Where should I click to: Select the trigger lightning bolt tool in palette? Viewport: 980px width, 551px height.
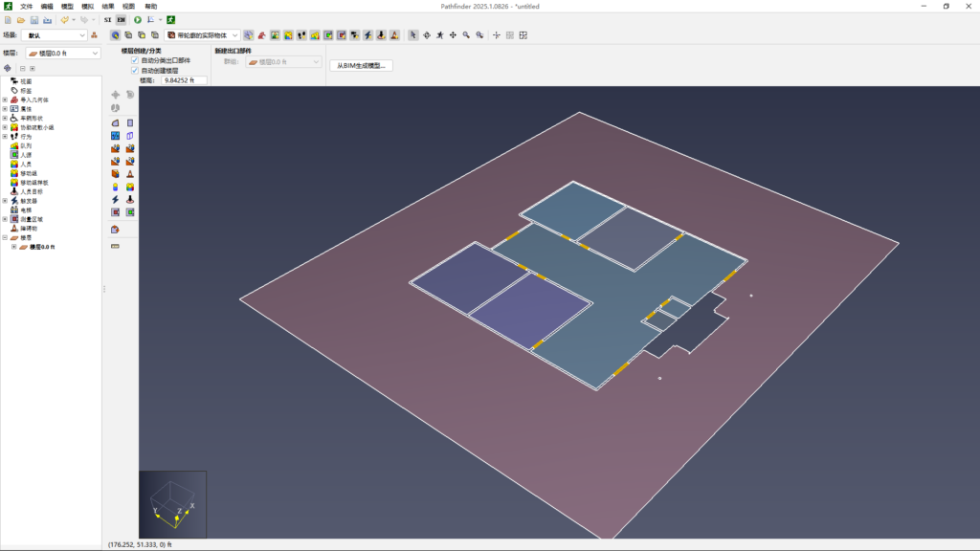click(116, 199)
